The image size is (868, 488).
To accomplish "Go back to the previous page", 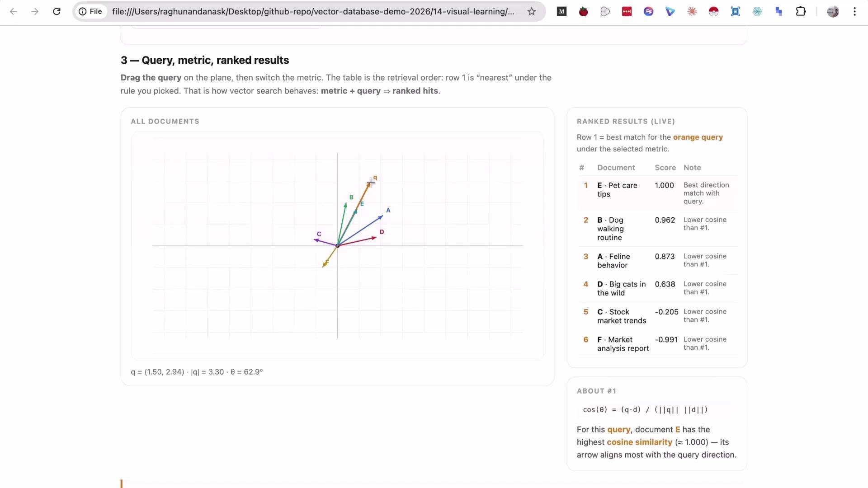I will pyautogui.click(x=14, y=12).
